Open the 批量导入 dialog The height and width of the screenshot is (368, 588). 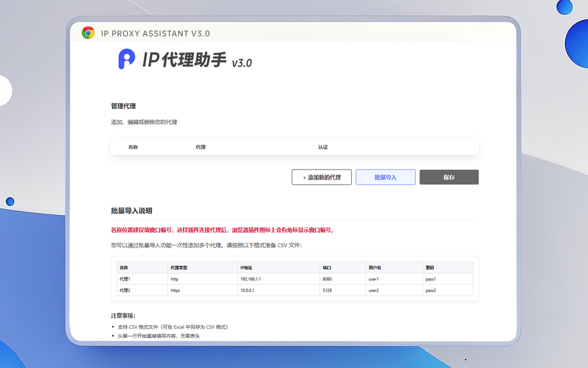[385, 177]
